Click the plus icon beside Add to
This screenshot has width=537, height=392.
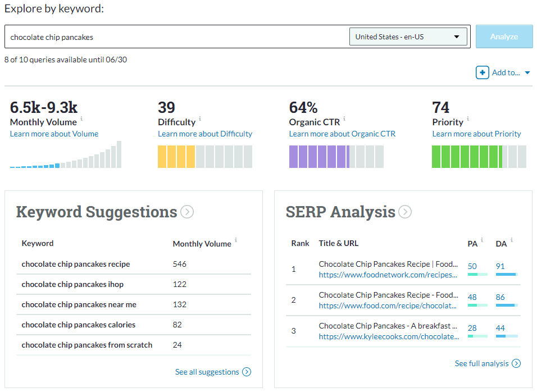tap(482, 72)
